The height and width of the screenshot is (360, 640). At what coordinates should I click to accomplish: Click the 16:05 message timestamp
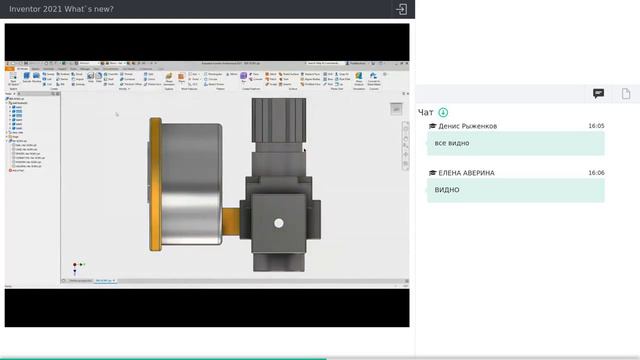click(x=596, y=126)
